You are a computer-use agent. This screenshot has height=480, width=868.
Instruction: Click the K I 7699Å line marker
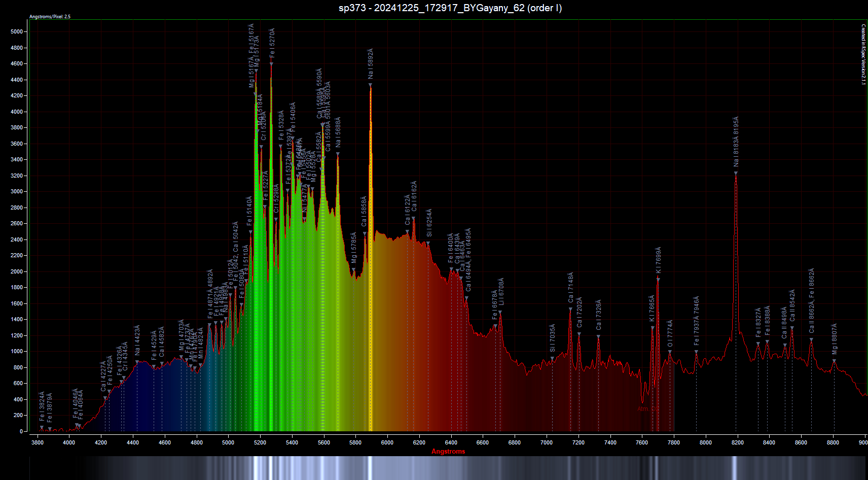pyautogui.click(x=658, y=279)
